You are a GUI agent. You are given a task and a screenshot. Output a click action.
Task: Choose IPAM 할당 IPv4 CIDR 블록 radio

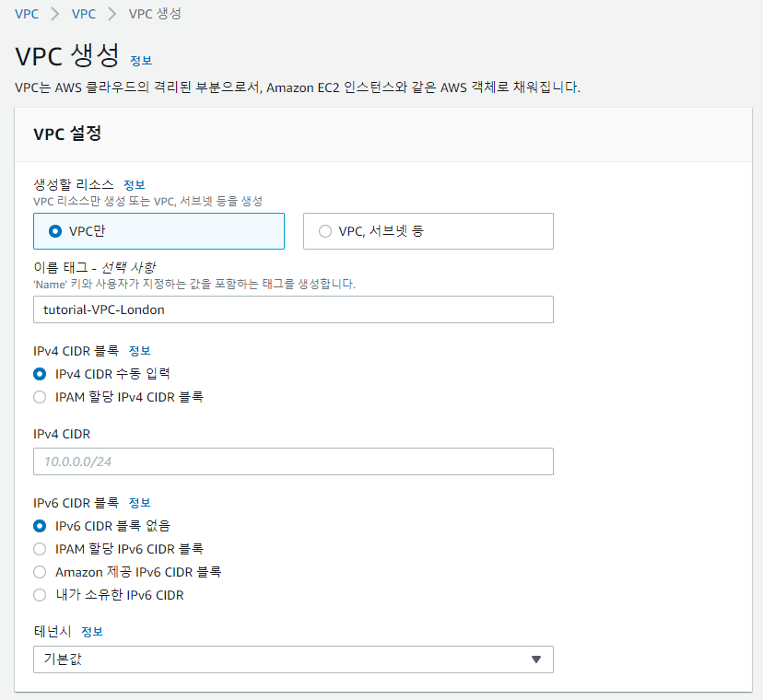(40, 397)
